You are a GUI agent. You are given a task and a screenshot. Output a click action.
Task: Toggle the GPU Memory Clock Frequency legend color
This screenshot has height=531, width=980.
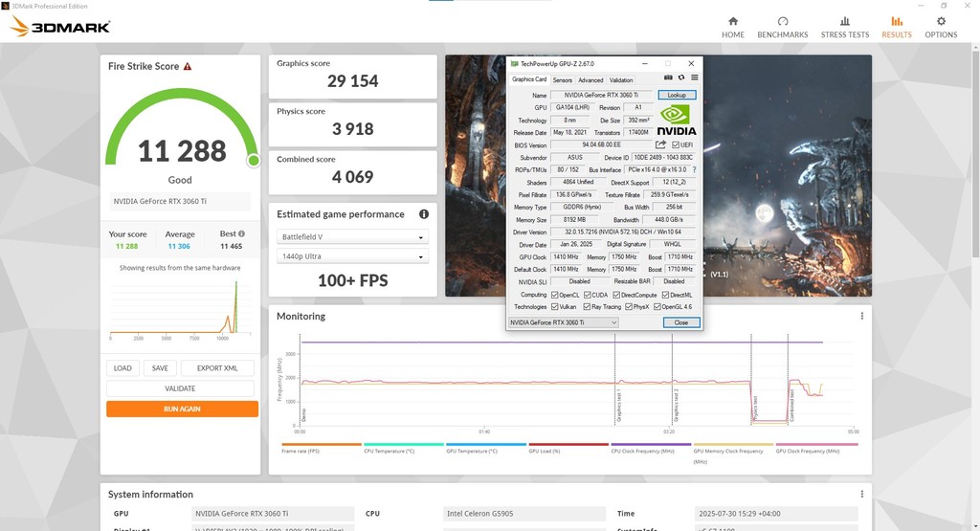(x=733, y=444)
